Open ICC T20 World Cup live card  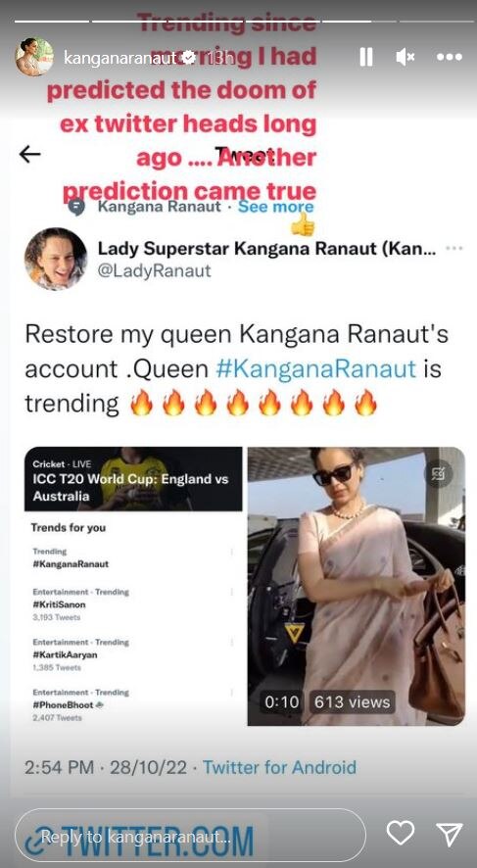point(133,479)
